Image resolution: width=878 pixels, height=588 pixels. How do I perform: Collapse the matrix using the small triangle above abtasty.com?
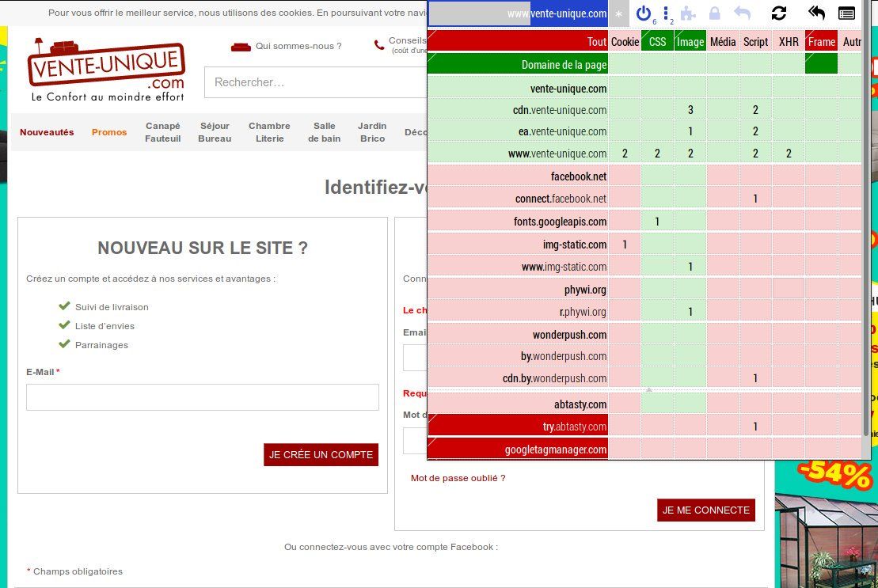[x=649, y=390]
